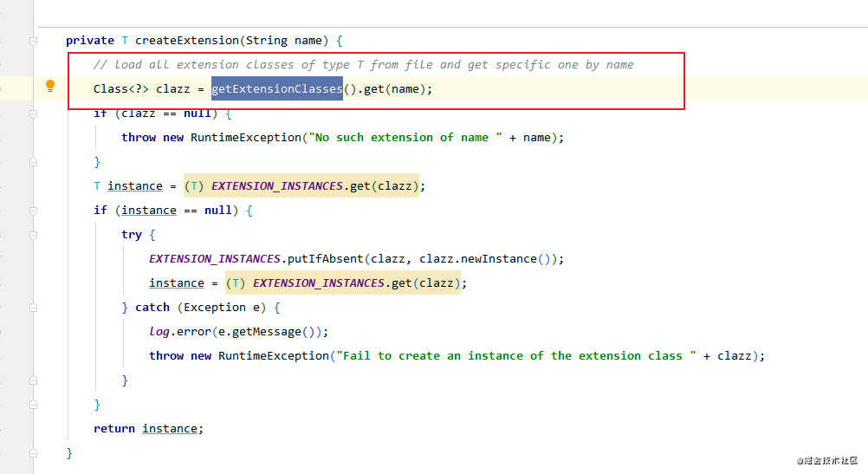Collapse the createExtension method fold marker
The width and height of the screenshot is (868, 474).
33,41
